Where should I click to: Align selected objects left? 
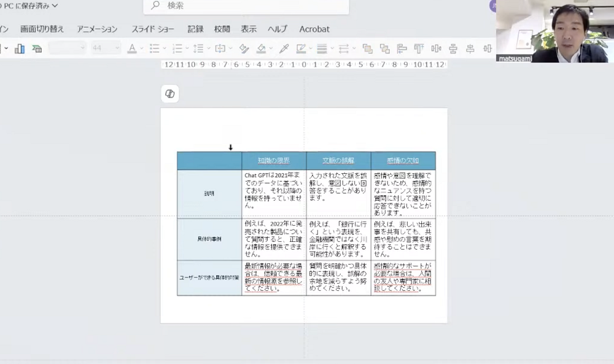(x=402, y=48)
